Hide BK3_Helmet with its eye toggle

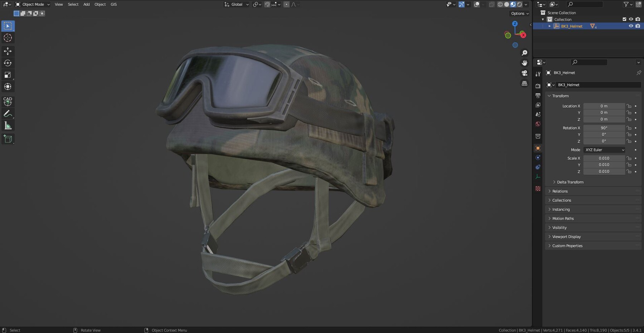[x=631, y=26]
